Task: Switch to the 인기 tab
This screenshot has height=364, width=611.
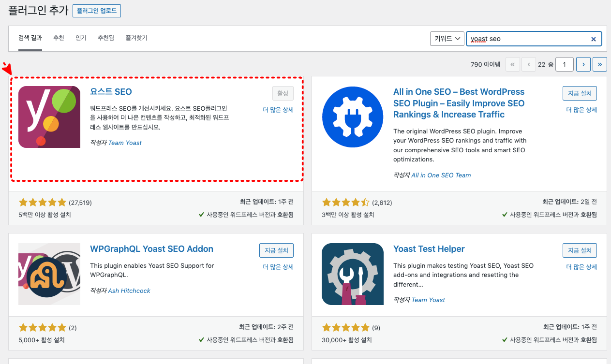Action: [x=81, y=38]
